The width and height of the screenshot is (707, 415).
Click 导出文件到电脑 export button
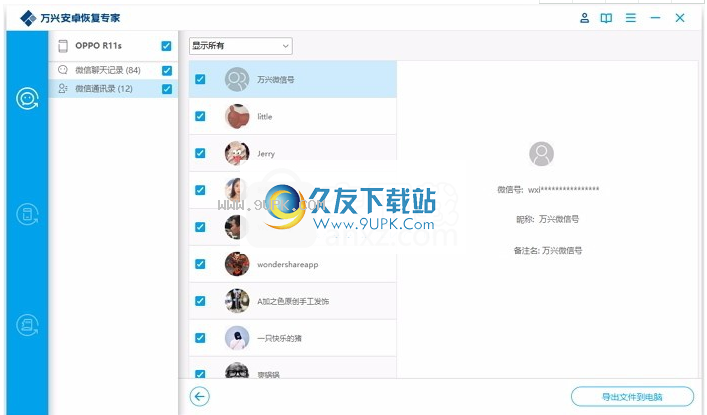click(632, 397)
